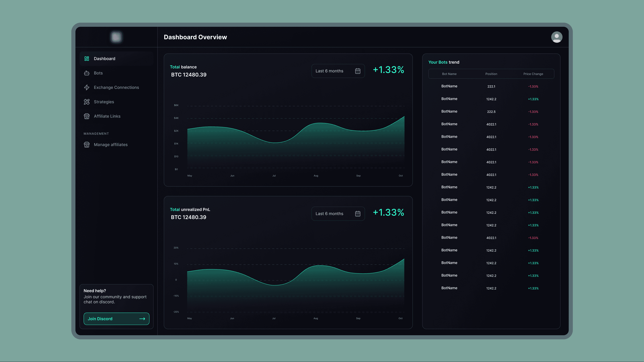Click the Oct label on the balance chart
644x362 pixels.
(x=400, y=175)
